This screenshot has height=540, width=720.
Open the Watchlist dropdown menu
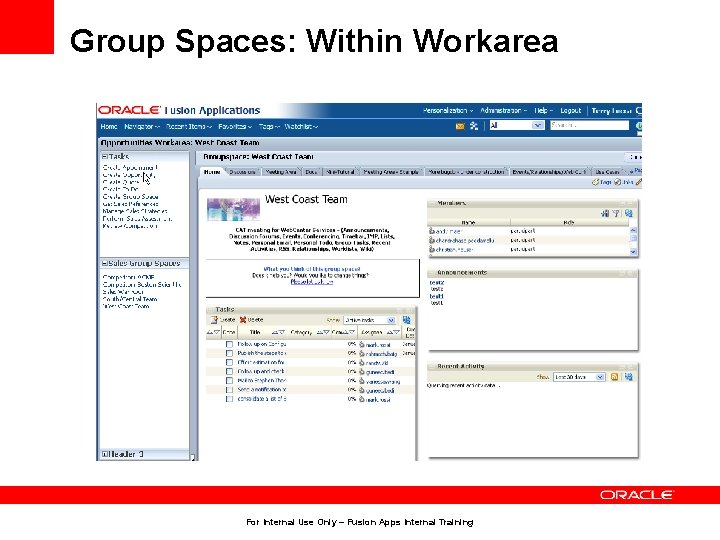pos(301,127)
